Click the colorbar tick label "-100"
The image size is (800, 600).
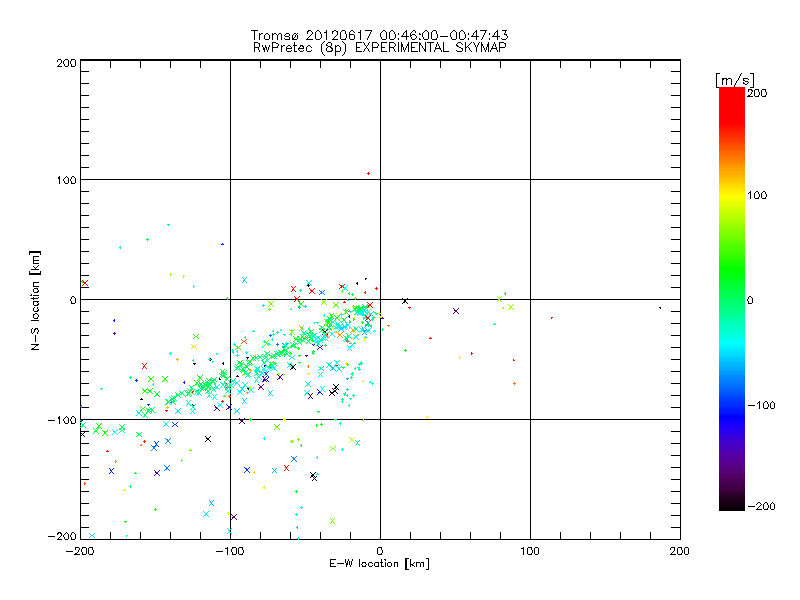pos(761,406)
